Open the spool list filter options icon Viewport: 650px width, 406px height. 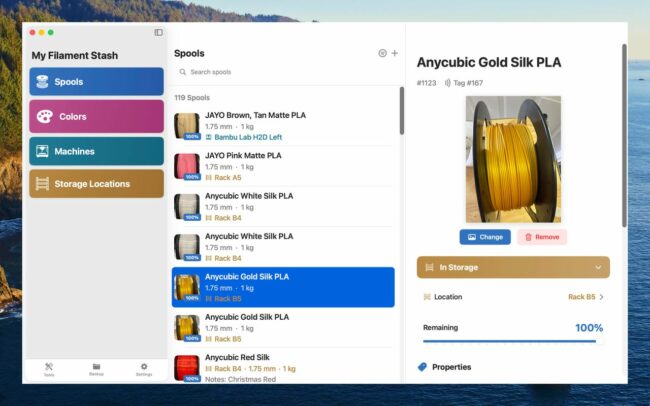click(382, 53)
